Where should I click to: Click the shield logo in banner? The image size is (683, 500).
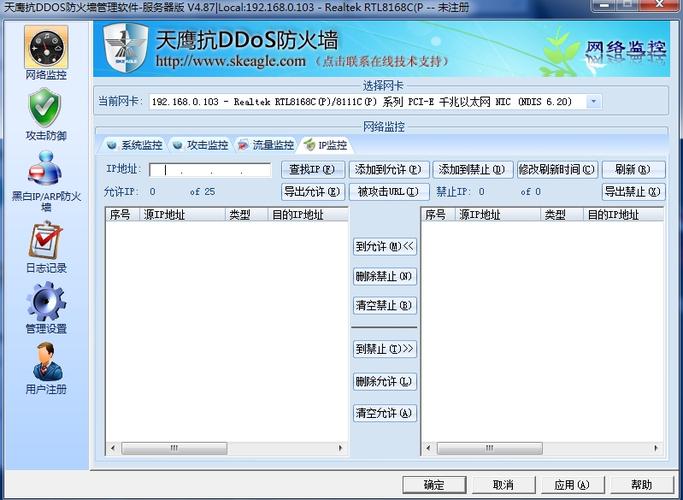(x=125, y=47)
